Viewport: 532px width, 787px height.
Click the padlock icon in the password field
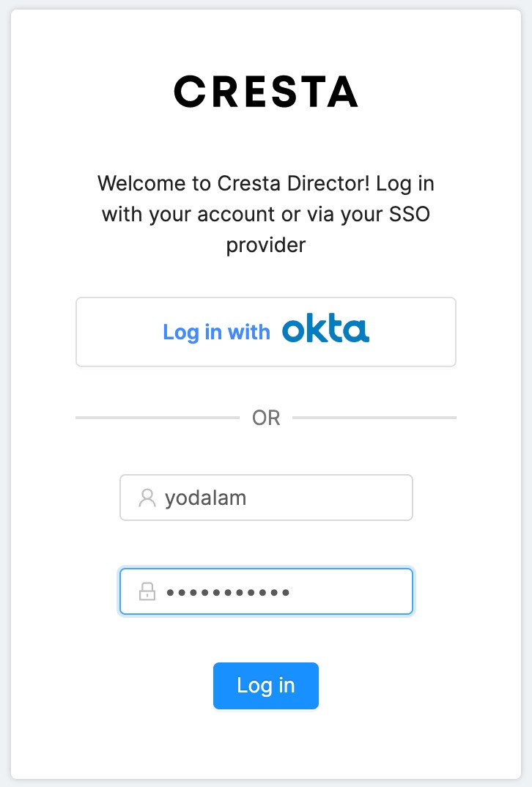click(x=147, y=591)
